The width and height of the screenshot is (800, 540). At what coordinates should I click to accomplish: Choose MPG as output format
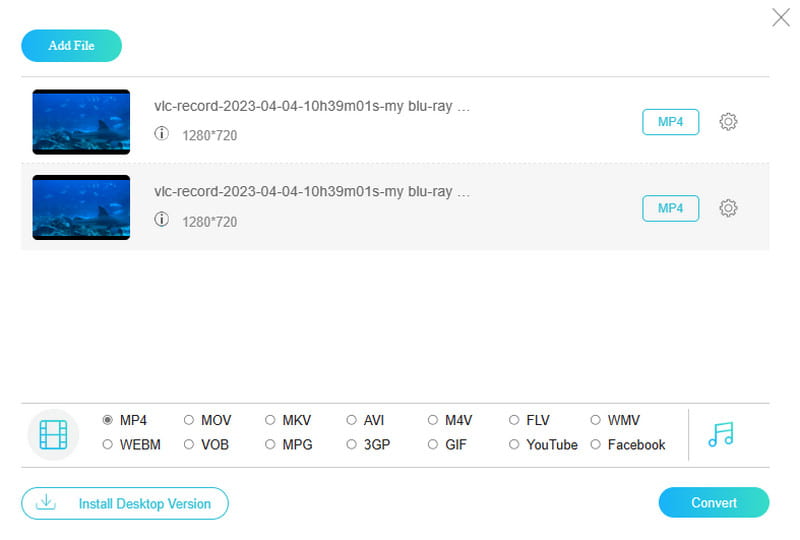click(270, 445)
